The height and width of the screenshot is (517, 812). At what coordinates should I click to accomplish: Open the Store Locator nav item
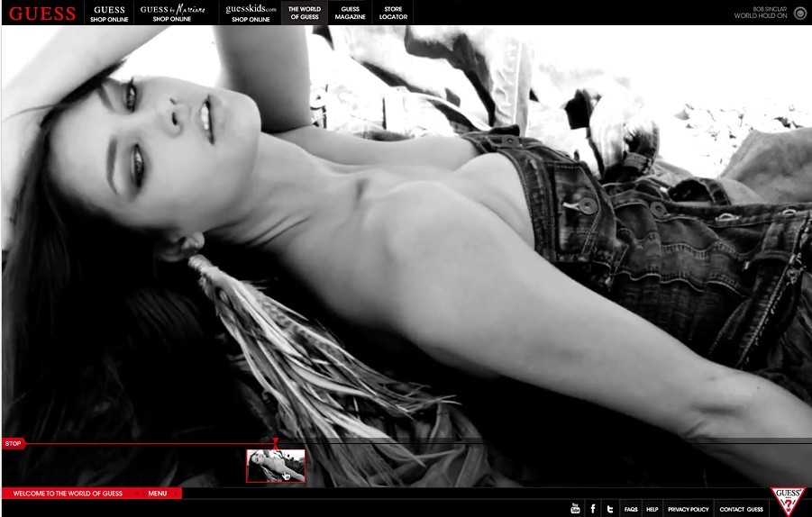(x=393, y=14)
